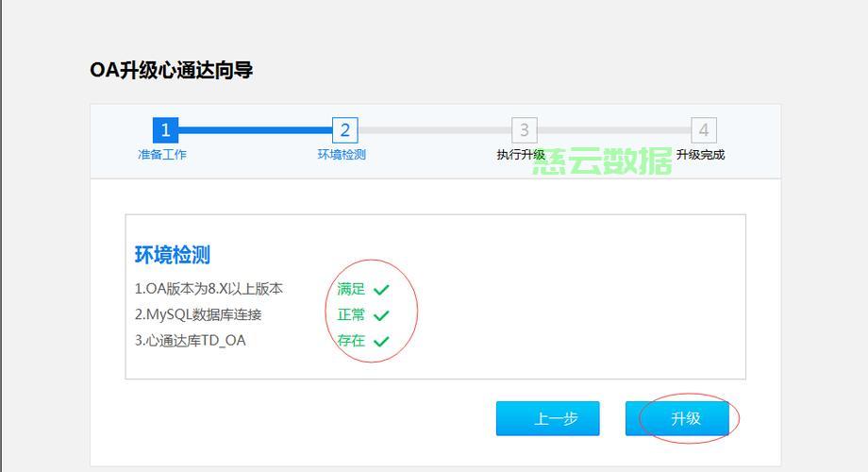Select step 3 box in wizard progress
Viewport: 868px width, 472px height.
[525, 130]
